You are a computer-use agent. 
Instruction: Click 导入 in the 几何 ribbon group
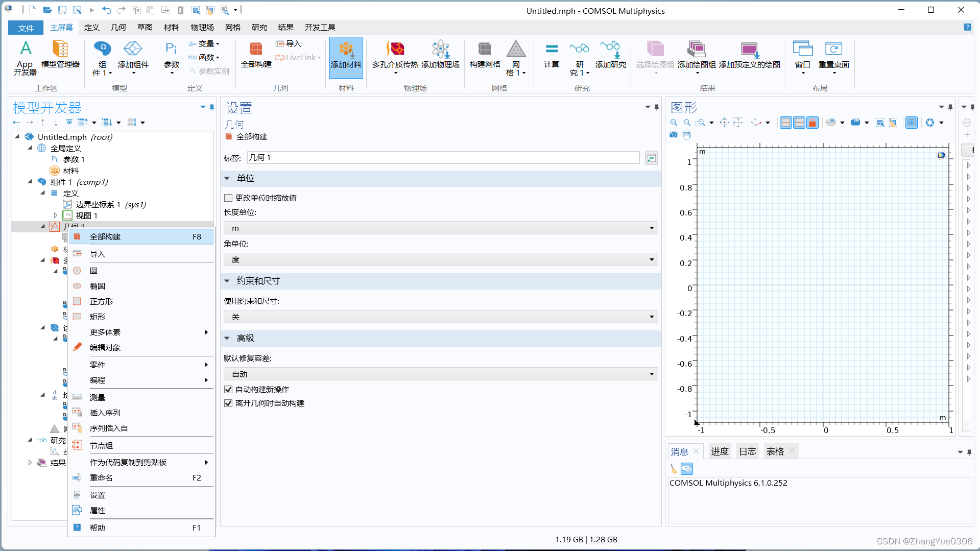289,44
